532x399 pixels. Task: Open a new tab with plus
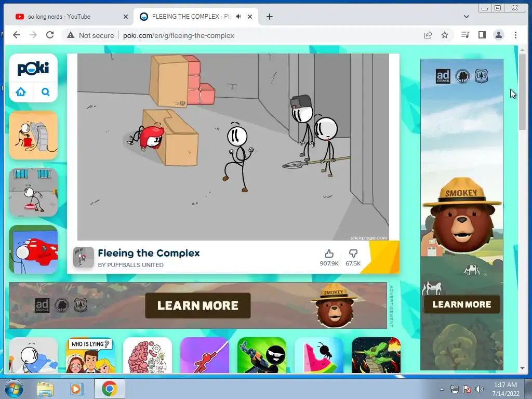(270, 16)
